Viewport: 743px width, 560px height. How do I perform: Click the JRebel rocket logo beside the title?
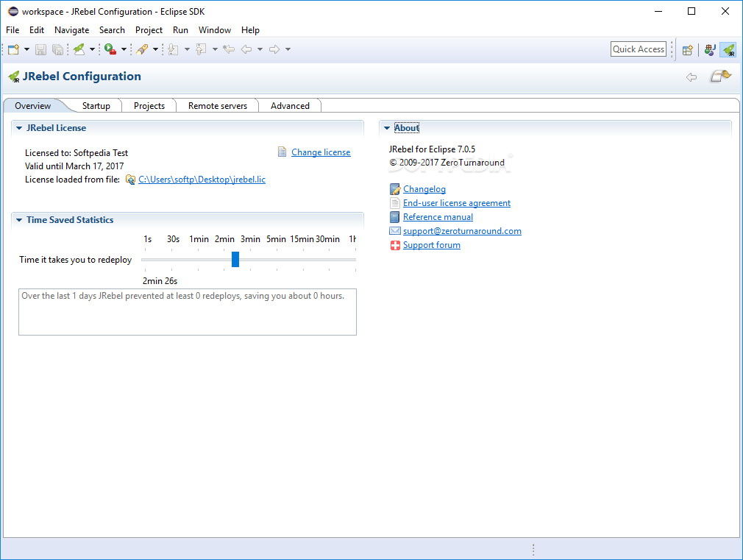click(14, 77)
